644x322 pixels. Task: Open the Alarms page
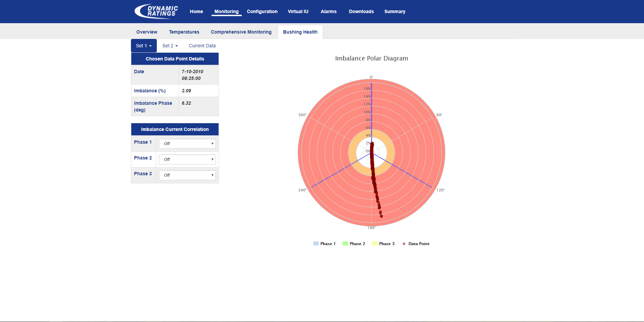pos(328,11)
